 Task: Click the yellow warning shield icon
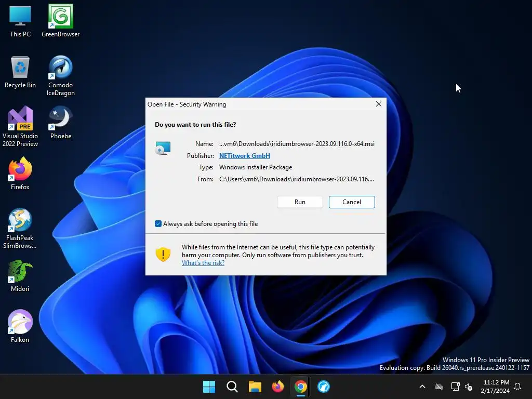[x=163, y=254]
